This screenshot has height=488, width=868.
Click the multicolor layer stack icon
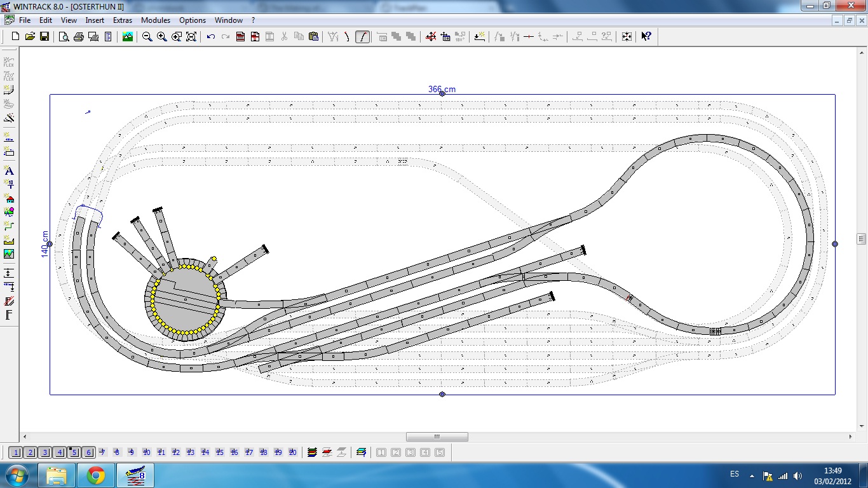click(x=312, y=452)
